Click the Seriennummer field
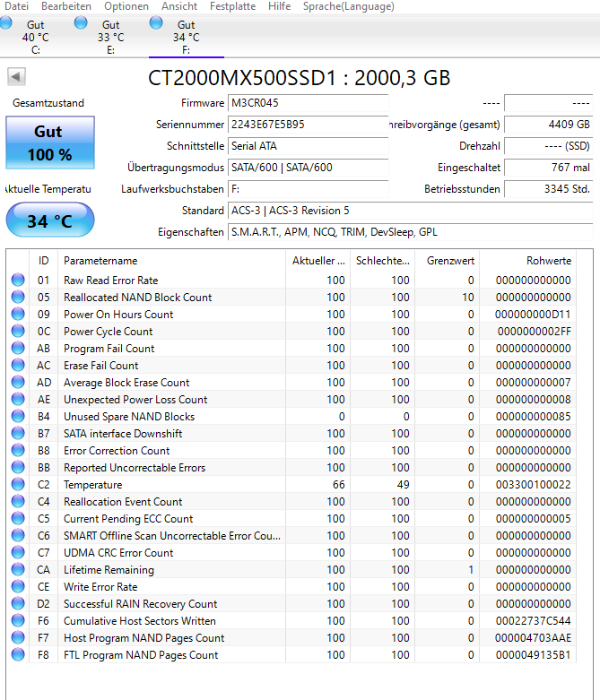Screen dimensions: 600x700 point(308,125)
